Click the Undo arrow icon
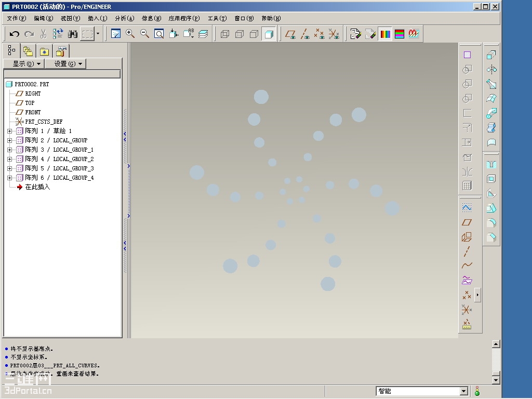The width and height of the screenshot is (532, 399). click(x=14, y=34)
